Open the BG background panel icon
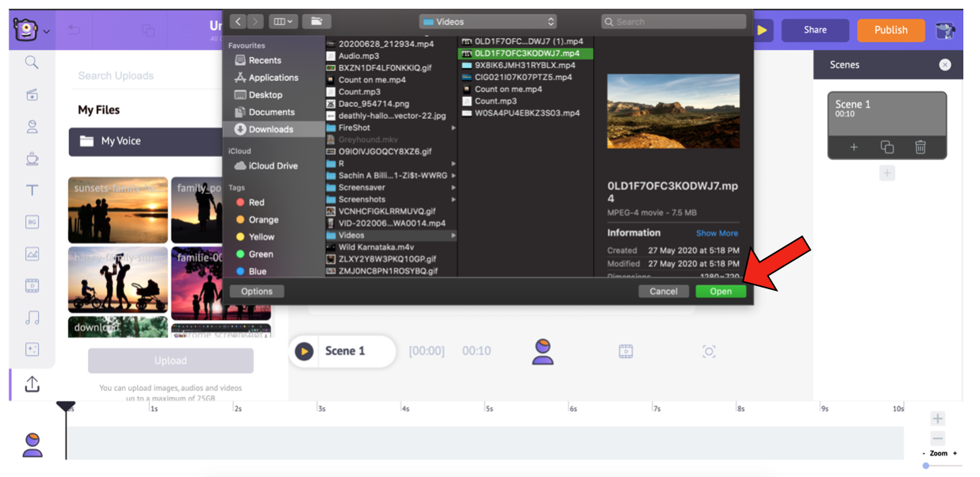The width and height of the screenshot is (980, 477). (32, 223)
